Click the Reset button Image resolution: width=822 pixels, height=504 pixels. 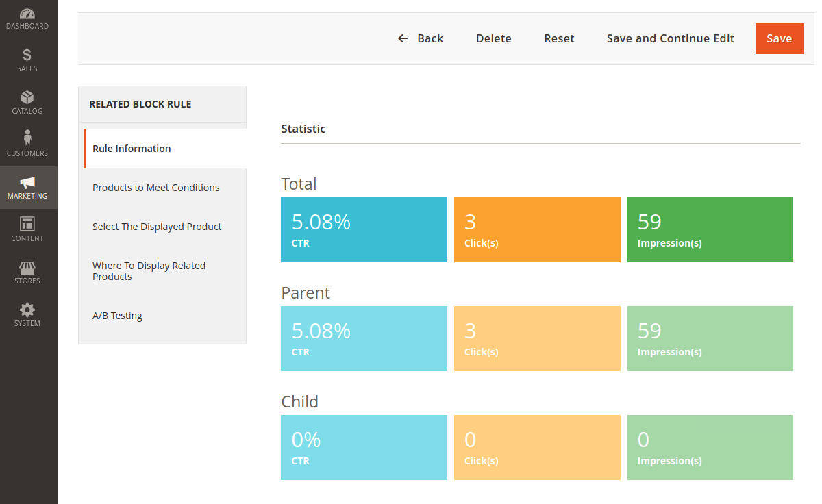[559, 38]
